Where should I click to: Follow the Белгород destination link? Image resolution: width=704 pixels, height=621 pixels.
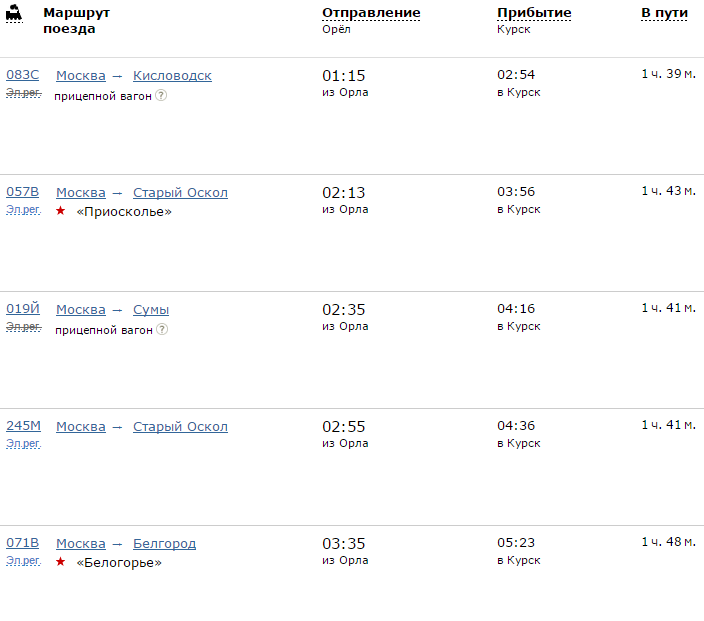click(164, 544)
